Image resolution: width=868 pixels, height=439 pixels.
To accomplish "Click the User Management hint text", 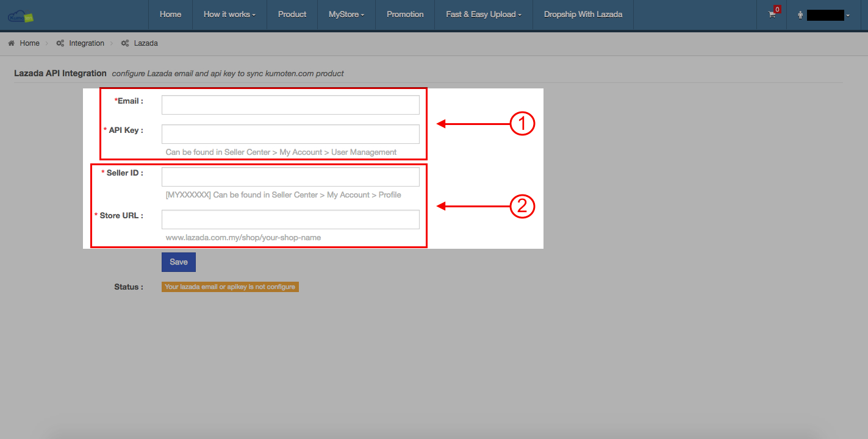I will pos(281,152).
